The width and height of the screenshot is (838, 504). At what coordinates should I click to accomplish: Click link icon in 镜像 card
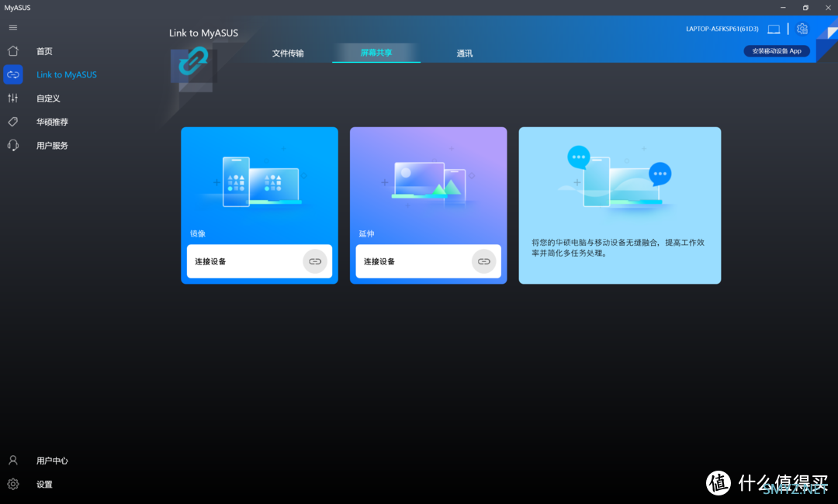point(315,261)
